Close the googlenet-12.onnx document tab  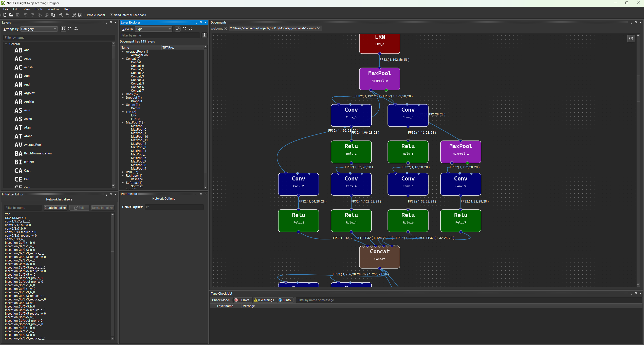point(319,28)
